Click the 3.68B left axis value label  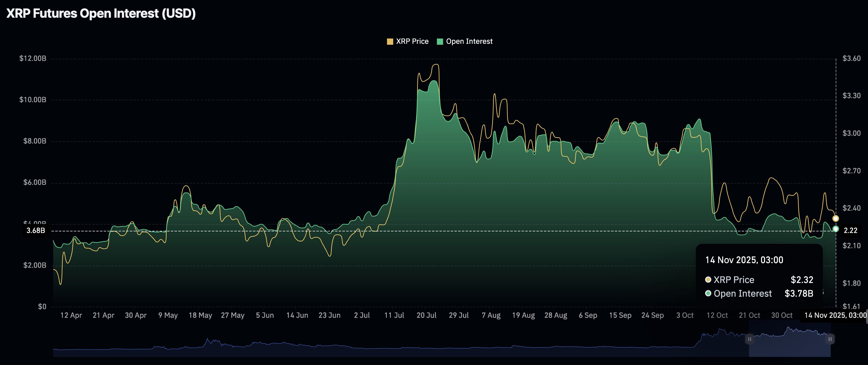click(x=36, y=231)
